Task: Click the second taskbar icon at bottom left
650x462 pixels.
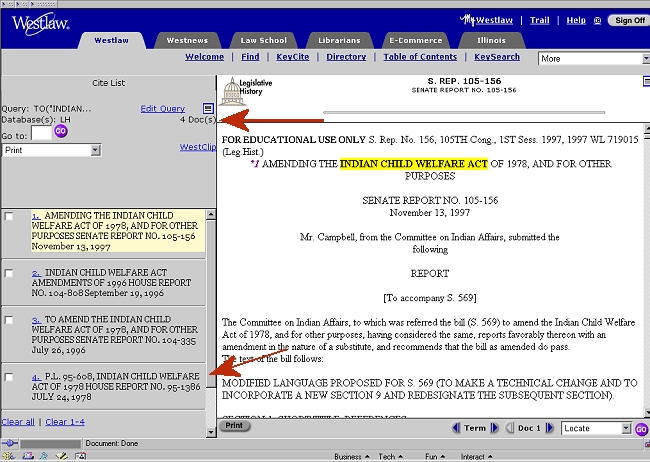Action: tap(28, 456)
